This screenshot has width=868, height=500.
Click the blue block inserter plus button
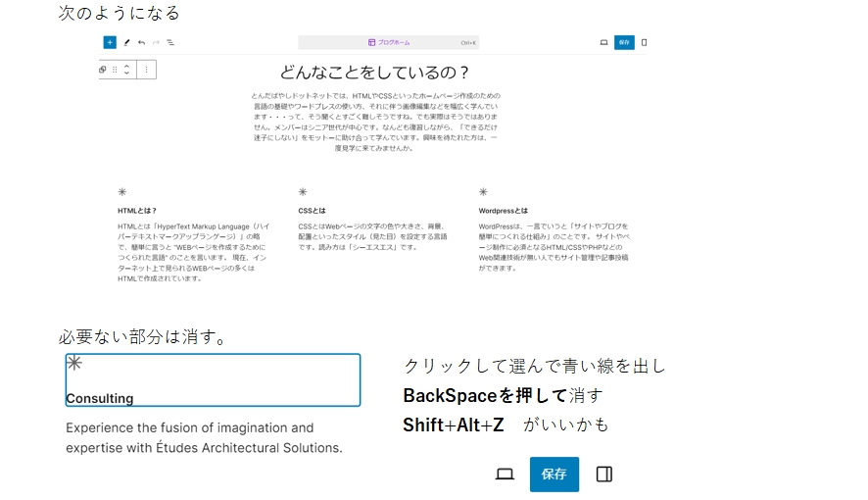110,43
